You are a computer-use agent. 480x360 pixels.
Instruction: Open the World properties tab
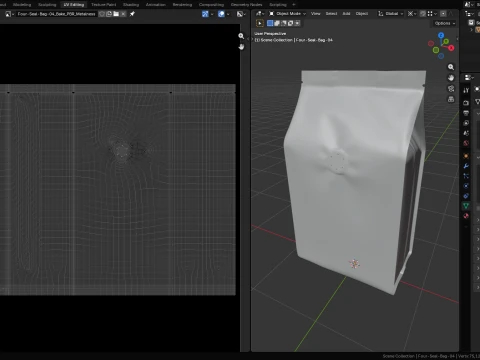466,143
